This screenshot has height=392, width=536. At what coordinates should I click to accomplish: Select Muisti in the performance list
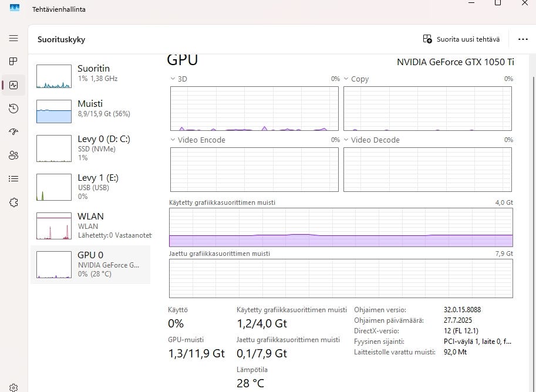(91, 109)
